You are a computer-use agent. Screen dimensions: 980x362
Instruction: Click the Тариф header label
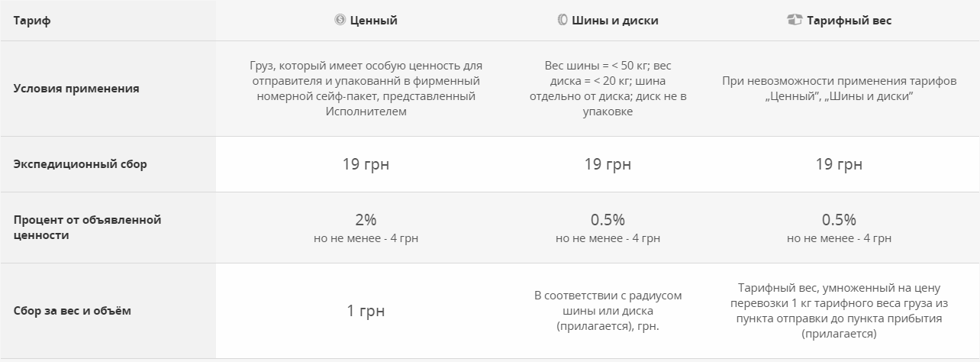coord(31,21)
